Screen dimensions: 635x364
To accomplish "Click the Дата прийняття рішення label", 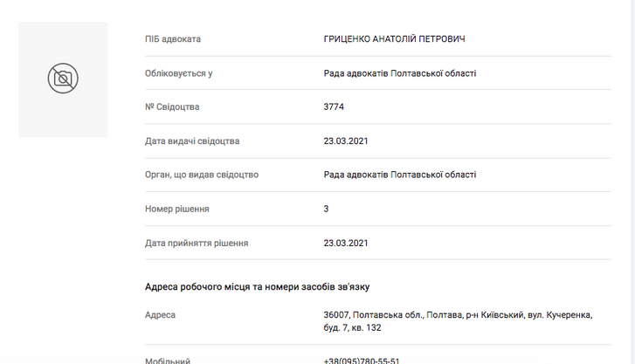I will pyautogui.click(x=197, y=243).
